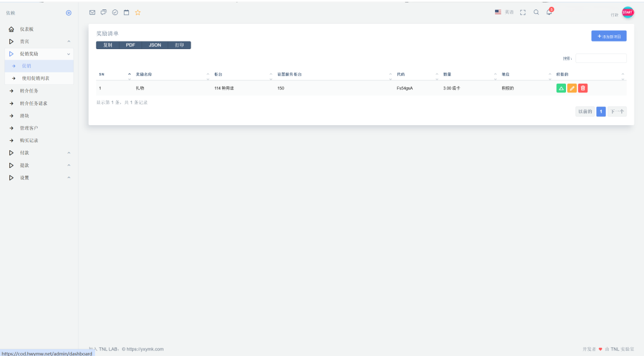Click the PDF export button
Screen dimensions: 644x356
click(130, 45)
